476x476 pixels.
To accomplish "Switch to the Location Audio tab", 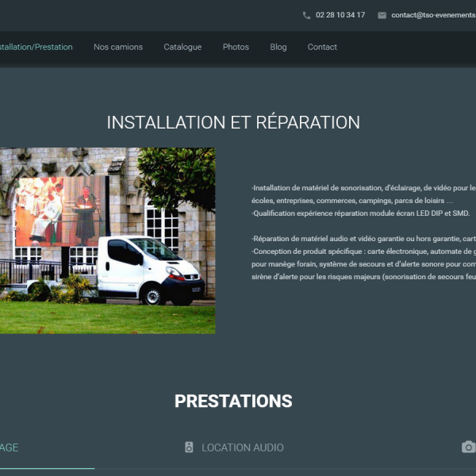I will pos(242,447).
